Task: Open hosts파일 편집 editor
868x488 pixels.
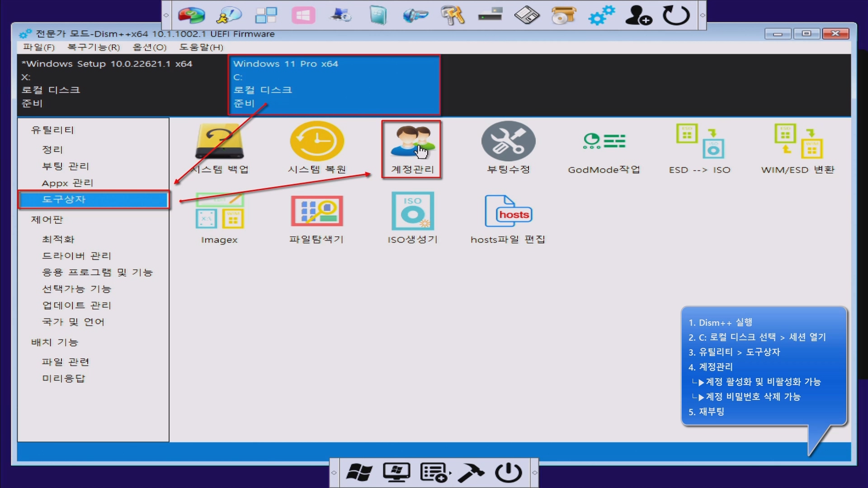Action: [508, 219]
